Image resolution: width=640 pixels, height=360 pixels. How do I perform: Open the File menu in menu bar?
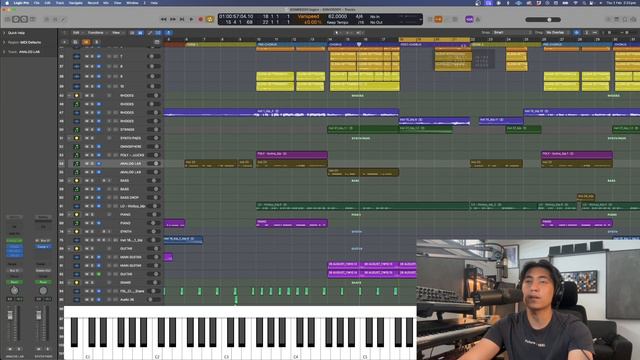click(x=36, y=3)
